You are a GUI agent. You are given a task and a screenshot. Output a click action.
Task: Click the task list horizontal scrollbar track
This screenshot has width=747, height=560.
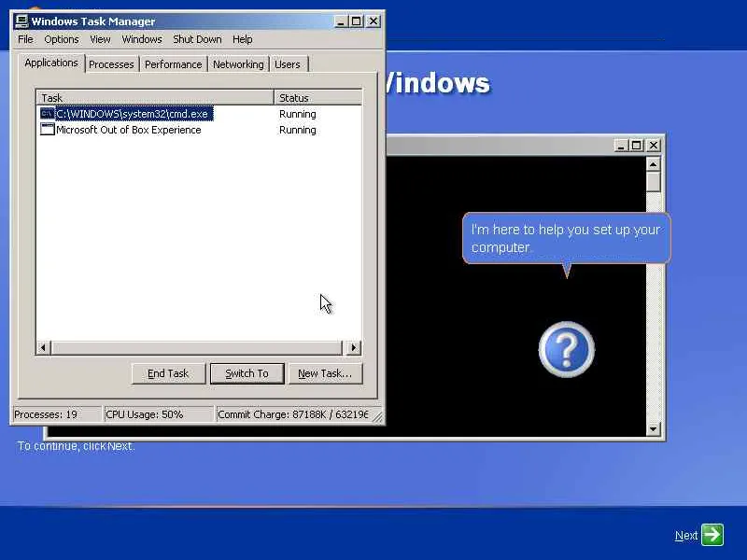click(x=197, y=347)
